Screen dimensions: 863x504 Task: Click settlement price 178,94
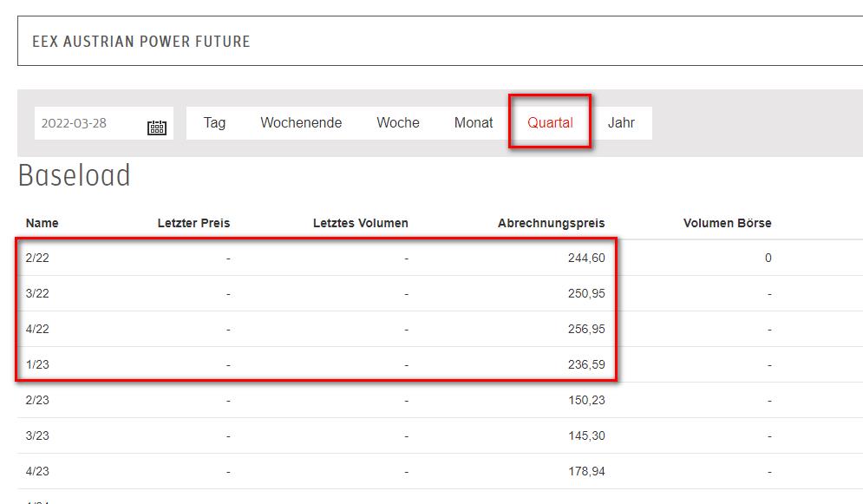[586, 472]
